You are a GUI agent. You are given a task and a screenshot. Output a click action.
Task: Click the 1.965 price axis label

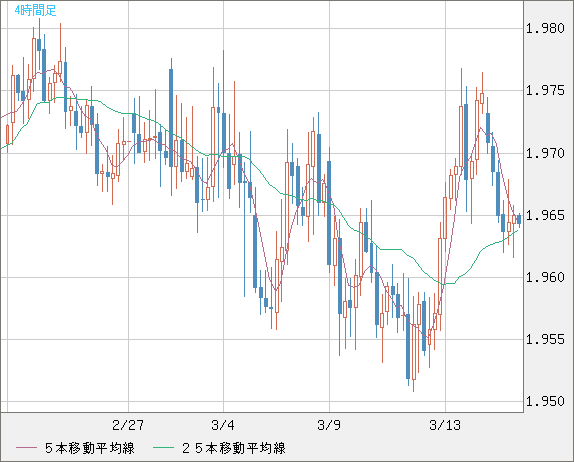pos(545,215)
